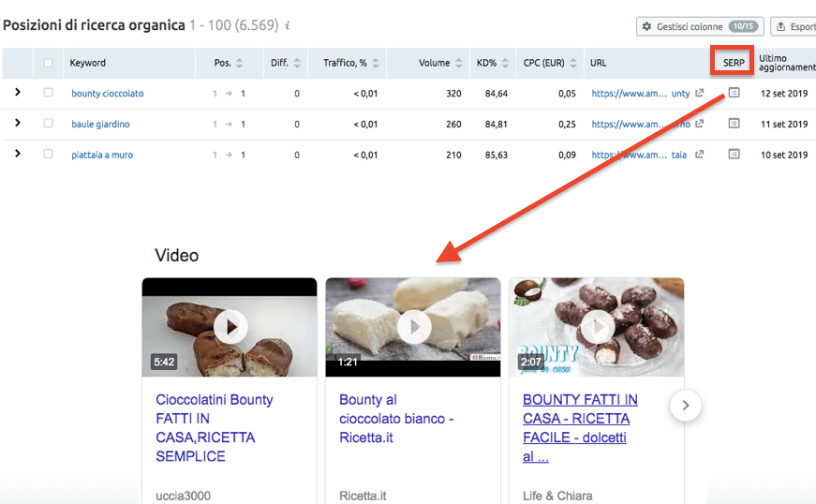Show next videos with carousel arrow
The height and width of the screenshot is (504, 816).
coord(686,406)
